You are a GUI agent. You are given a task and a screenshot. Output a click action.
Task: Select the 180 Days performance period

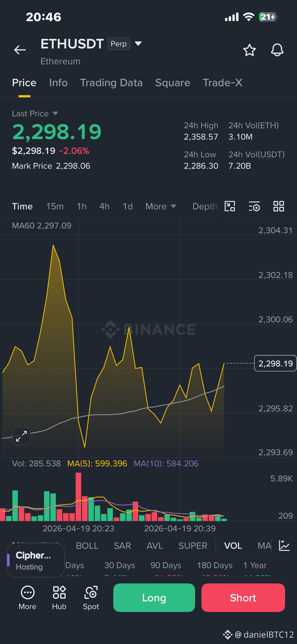(x=214, y=565)
